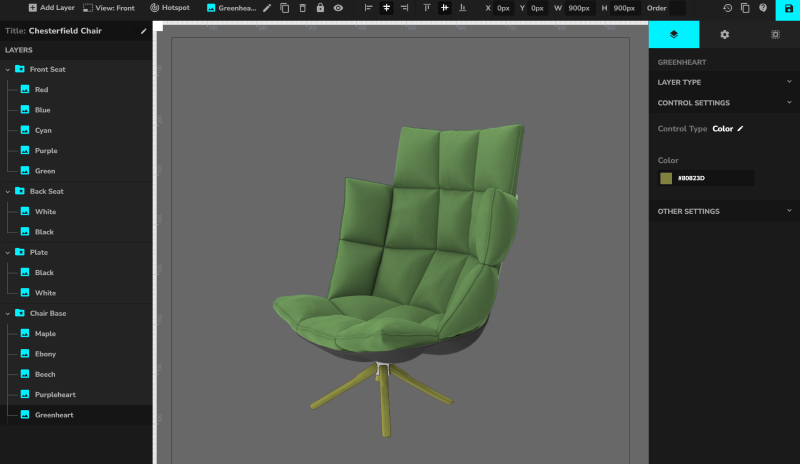Click the lock layer icon in toolbar
This screenshot has height=464, width=800.
pyautogui.click(x=320, y=8)
